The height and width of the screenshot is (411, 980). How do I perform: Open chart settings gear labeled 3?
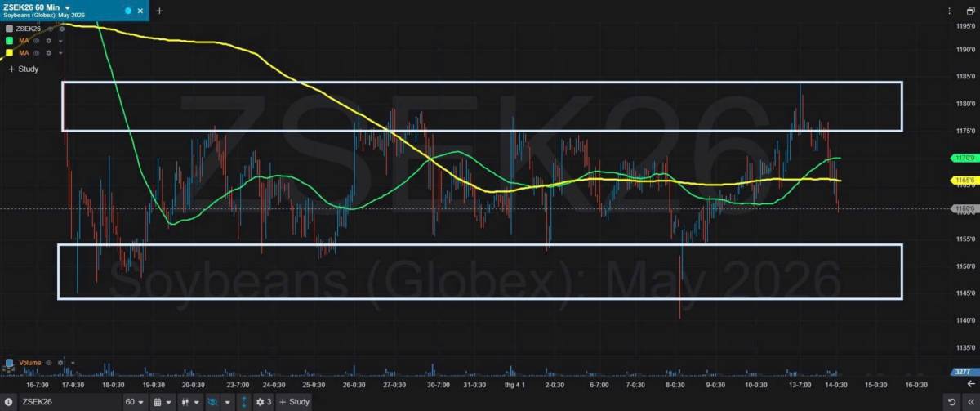tap(264, 402)
